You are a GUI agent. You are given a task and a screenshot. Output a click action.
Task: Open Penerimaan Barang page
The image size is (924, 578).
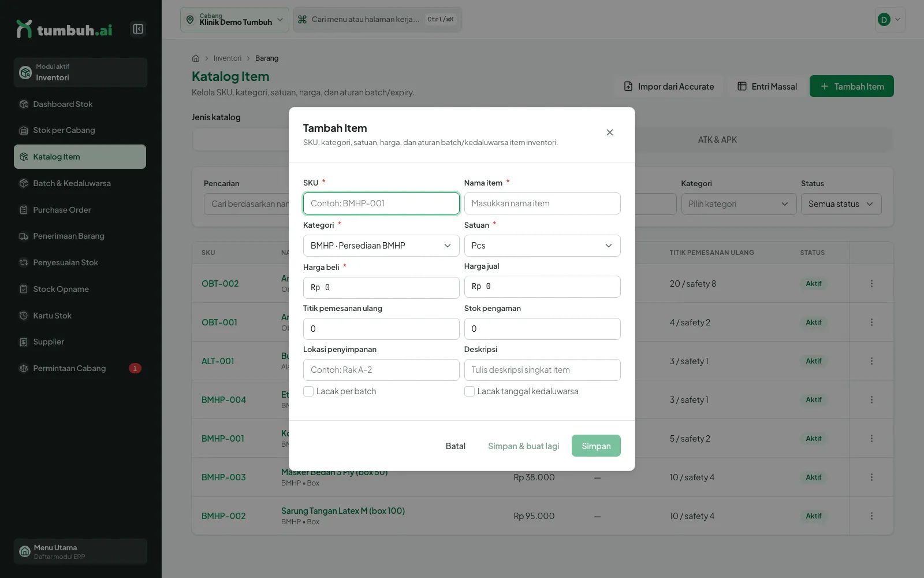(80, 236)
